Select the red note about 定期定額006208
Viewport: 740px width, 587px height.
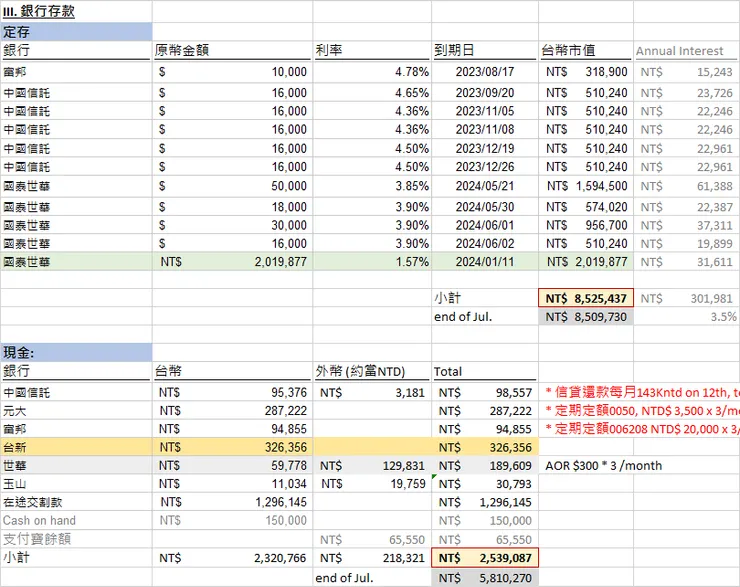(642, 429)
